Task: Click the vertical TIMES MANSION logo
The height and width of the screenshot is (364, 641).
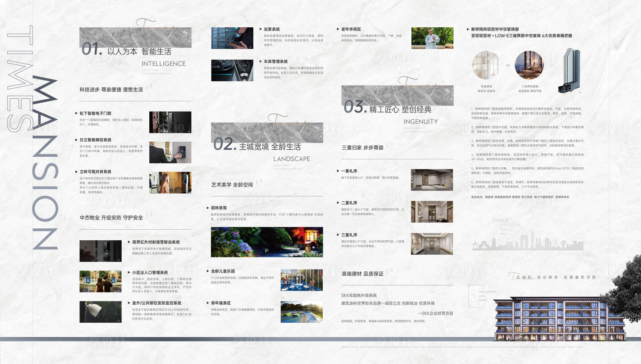Action: pyautogui.click(x=33, y=137)
